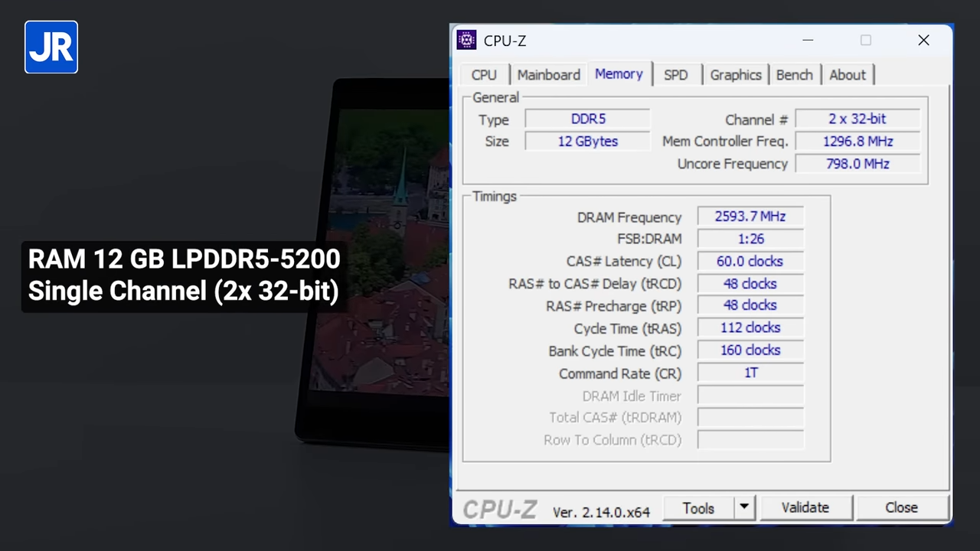Click the Uncore Frequency value 798.0 MHz
Image resolution: width=980 pixels, height=551 pixels.
tap(857, 164)
